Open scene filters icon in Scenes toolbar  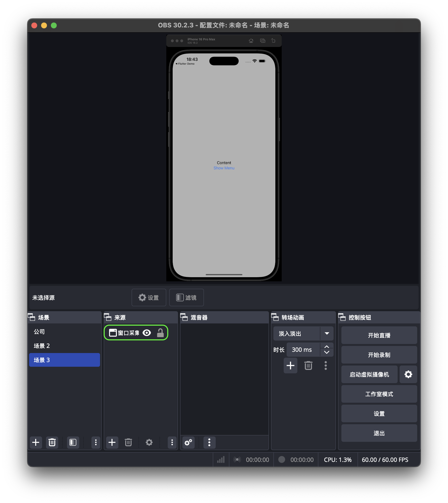pos(73,442)
